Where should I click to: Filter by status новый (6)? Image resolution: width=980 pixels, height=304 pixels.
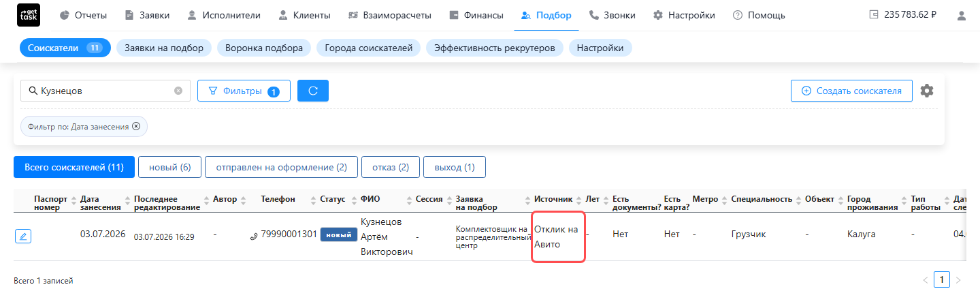click(x=169, y=167)
